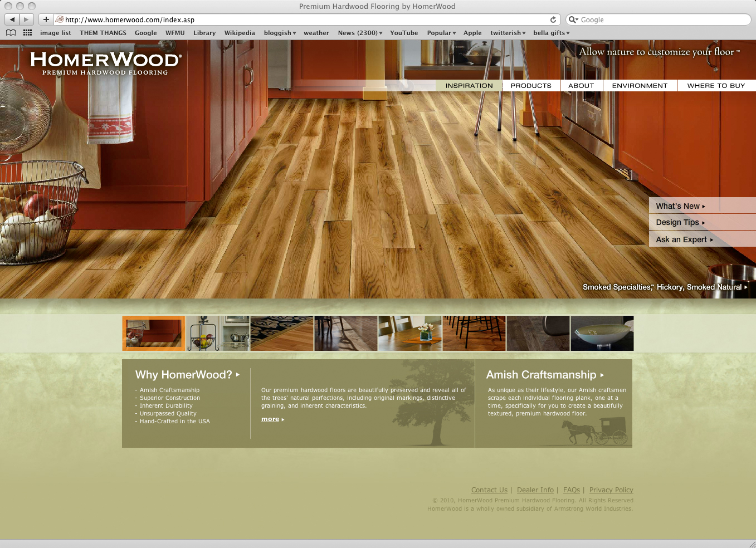Click the 'Superior Construction' list item

click(170, 398)
